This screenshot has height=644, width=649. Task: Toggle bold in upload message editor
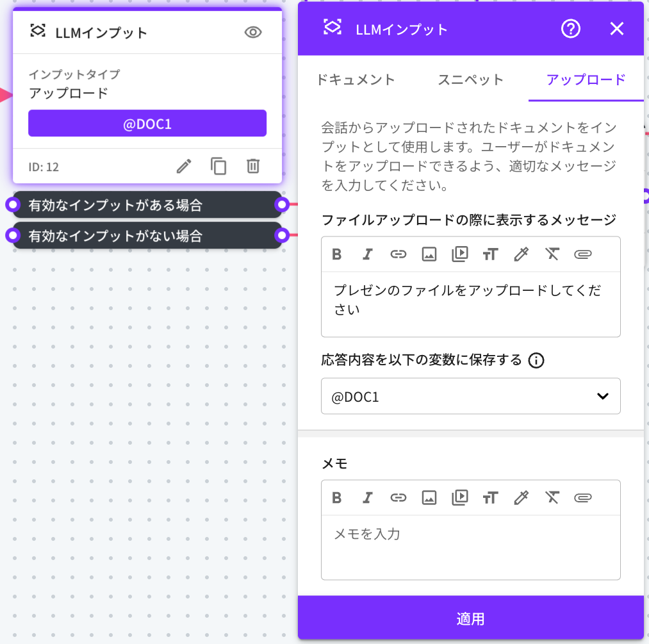pyautogui.click(x=337, y=254)
